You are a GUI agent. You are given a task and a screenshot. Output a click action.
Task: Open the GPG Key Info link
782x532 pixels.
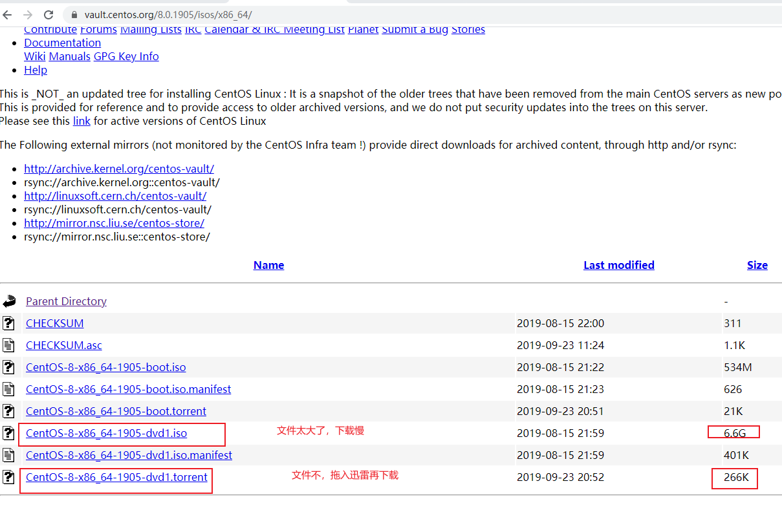tap(126, 56)
